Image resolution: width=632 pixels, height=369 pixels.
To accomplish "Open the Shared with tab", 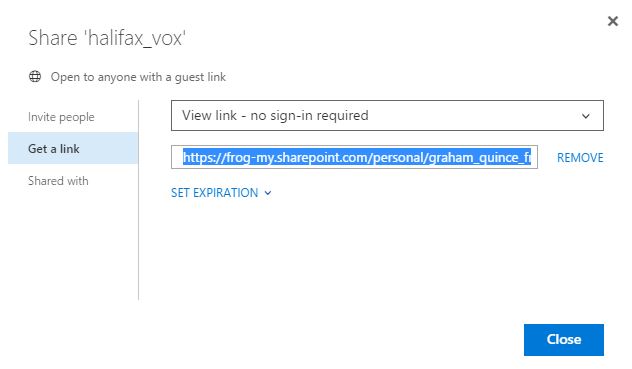I will pos(58,181).
